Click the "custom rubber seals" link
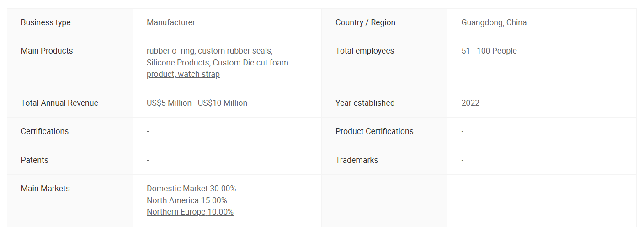Screen dimensions: 644x232 [234, 51]
